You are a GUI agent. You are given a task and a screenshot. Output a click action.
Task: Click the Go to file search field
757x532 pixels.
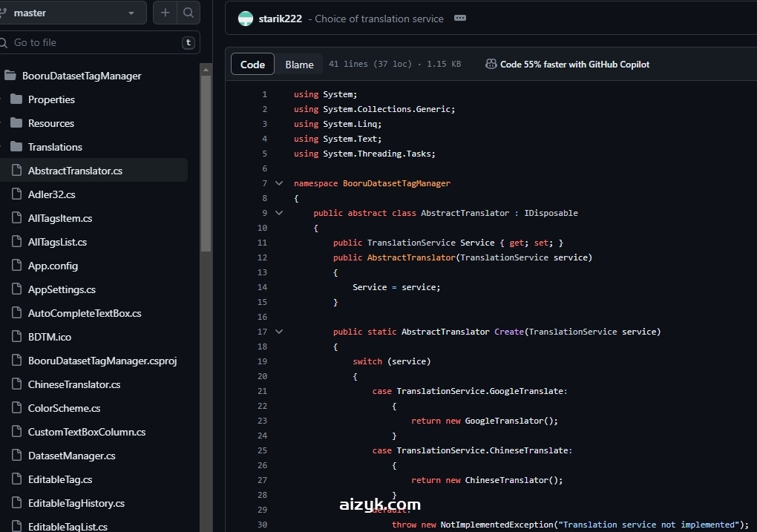coord(93,42)
